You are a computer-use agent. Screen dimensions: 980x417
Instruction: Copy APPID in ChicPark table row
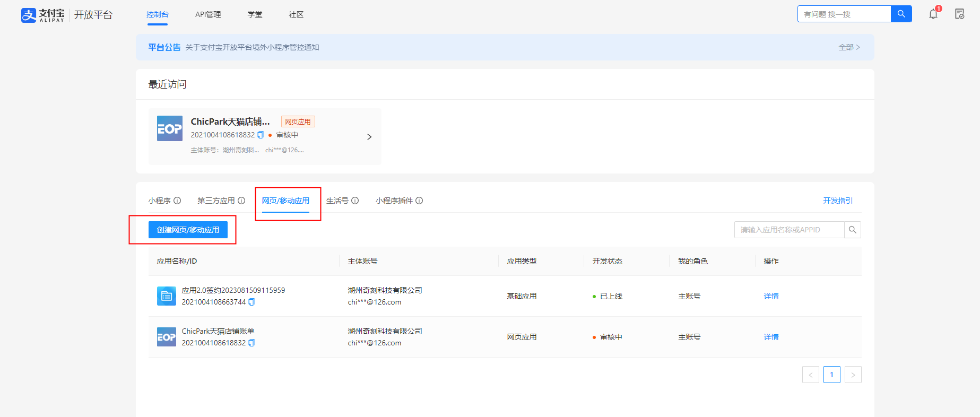pyautogui.click(x=251, y=343)
